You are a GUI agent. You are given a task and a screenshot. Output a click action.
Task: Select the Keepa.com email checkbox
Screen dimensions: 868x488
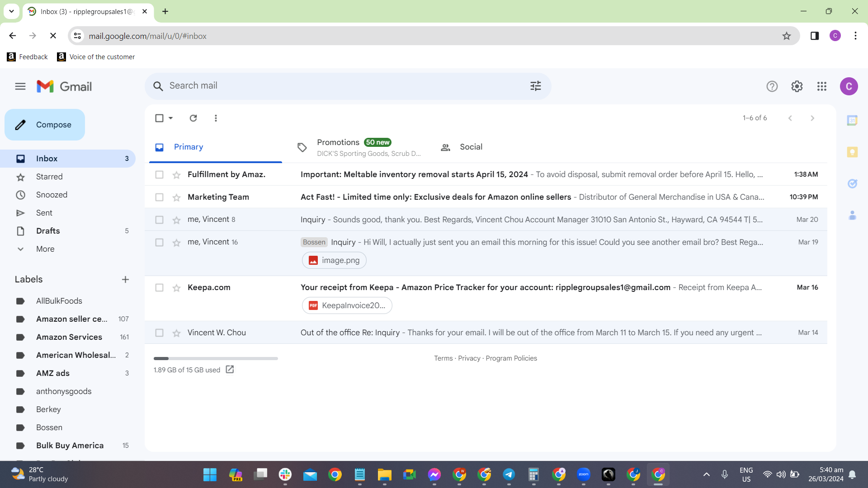[x=159, y=287]
